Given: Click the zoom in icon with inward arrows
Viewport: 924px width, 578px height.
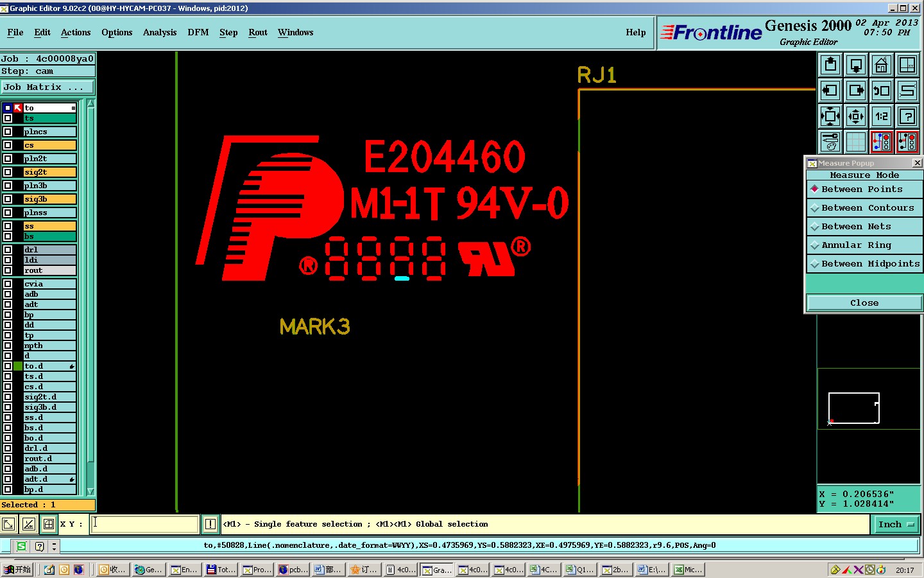Looking at the screenshot, I should [830, 116].
